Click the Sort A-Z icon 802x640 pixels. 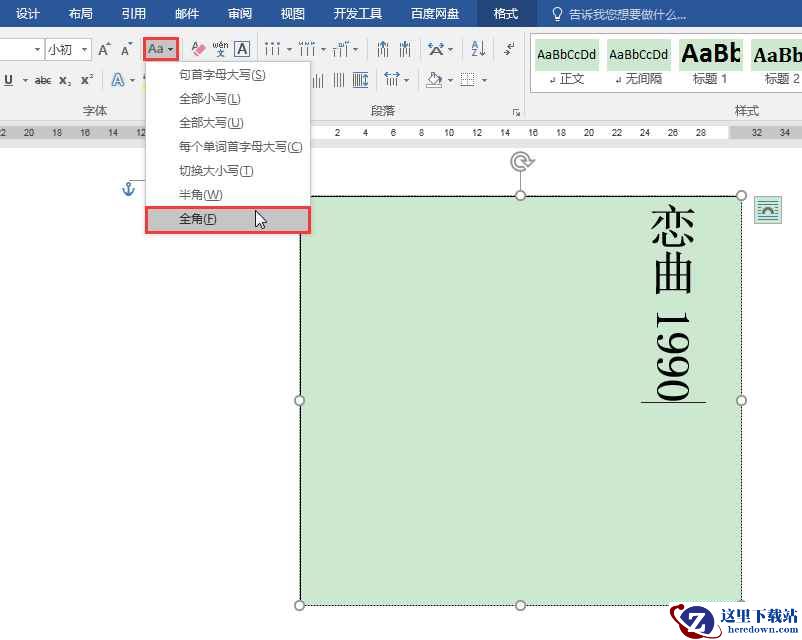[478, 49]
